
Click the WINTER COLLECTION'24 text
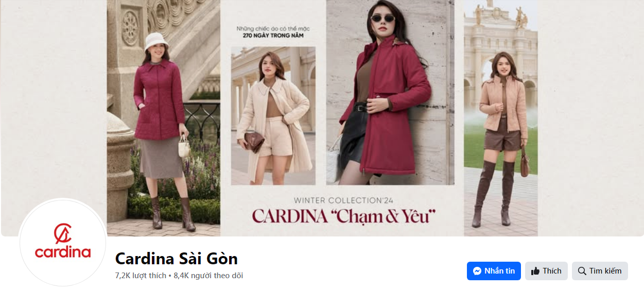pyautogui.click(x=343, y=200)
